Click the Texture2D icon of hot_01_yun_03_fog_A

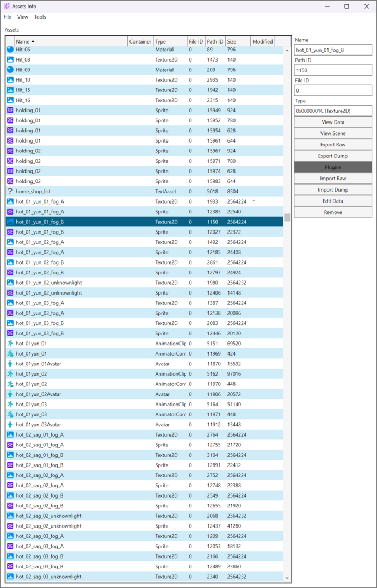pos(10,303)
